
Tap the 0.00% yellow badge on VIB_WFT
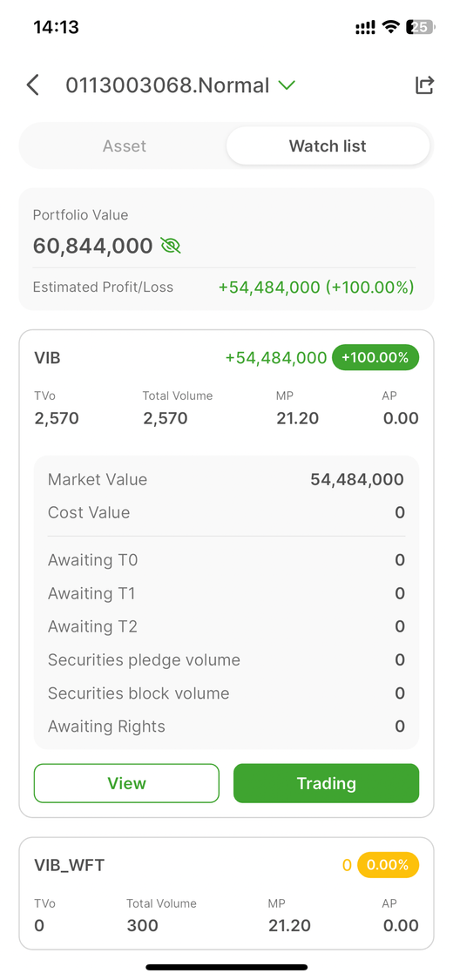coord(388,865)
